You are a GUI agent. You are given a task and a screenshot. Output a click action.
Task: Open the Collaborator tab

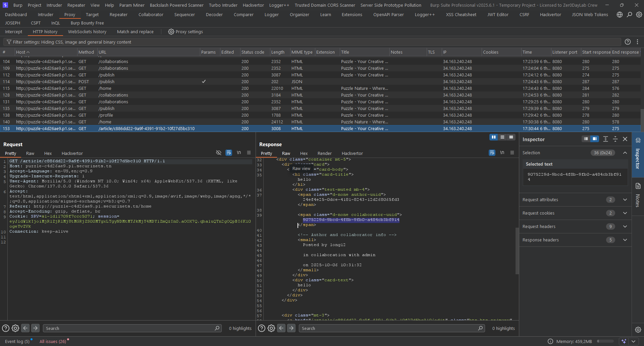151,15
